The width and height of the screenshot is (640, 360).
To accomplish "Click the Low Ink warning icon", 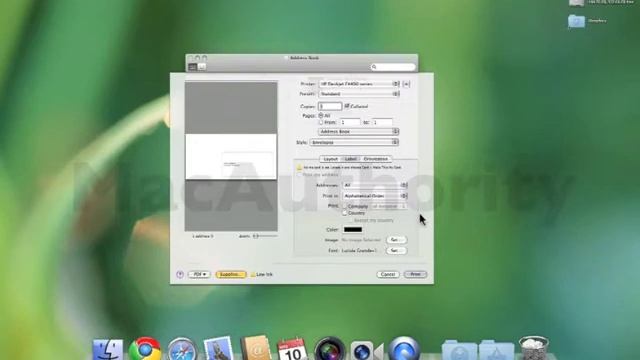I will click(253, 274).
